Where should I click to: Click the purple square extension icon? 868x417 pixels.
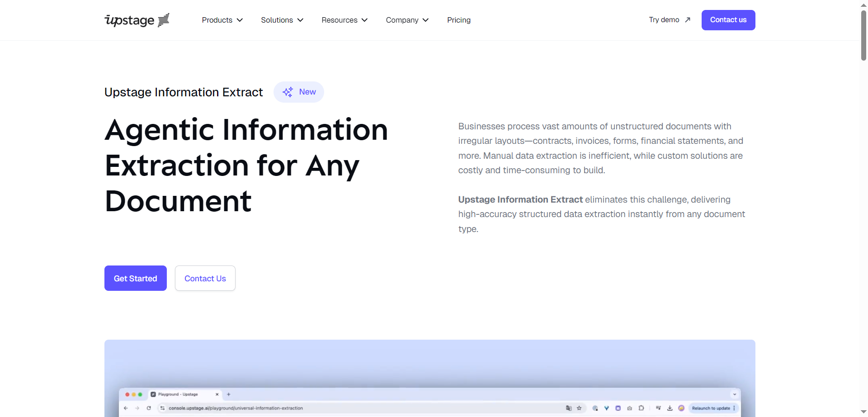pos(618,408)
